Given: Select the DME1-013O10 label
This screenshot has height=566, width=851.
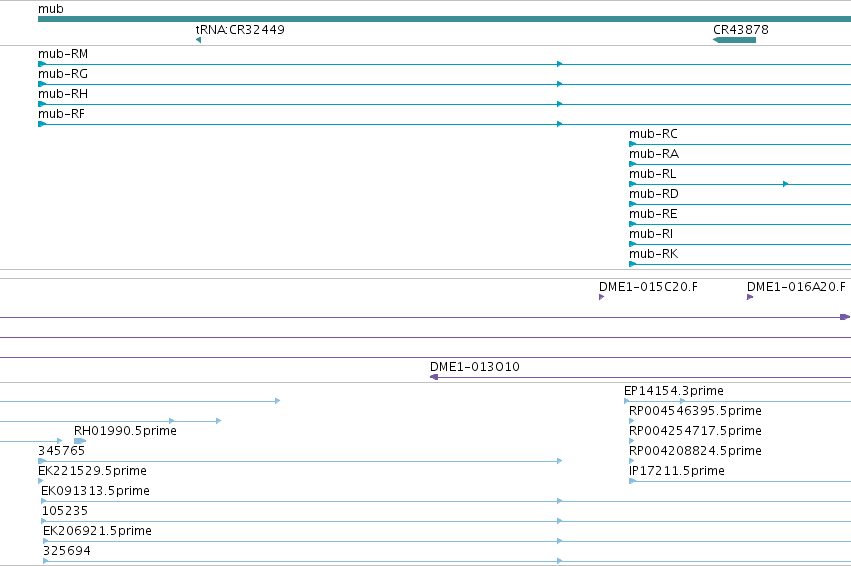Looking at the screenshot, I should point(475,367).
